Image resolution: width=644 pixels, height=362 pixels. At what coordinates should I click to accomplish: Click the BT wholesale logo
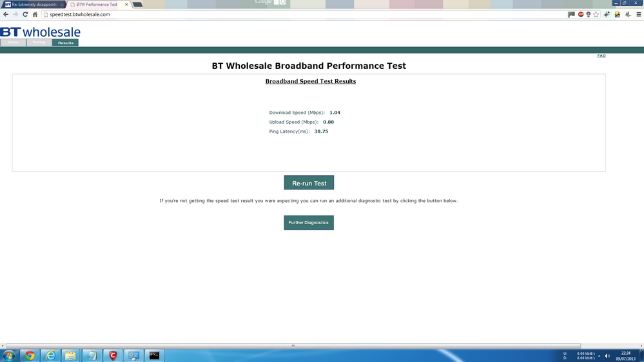click(40, 32)
